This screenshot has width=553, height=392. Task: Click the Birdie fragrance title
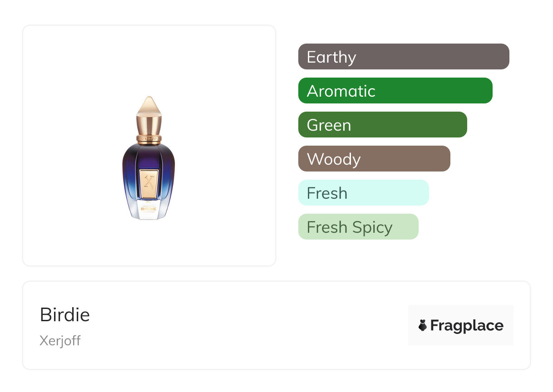pos(65,314)
